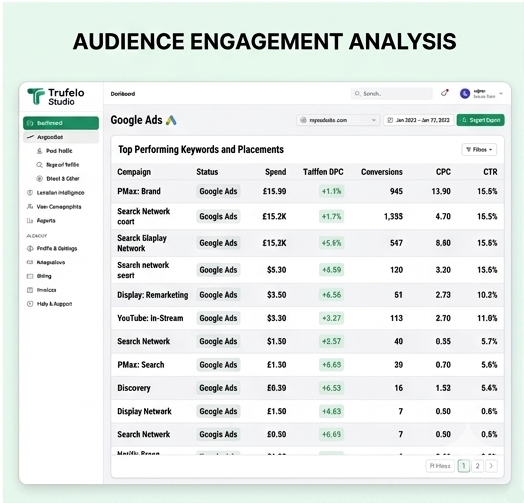524x503 pixels.
Task: Click the +6.56 badge in Display: Remarketing row
Action: click(x=332, y=295)
